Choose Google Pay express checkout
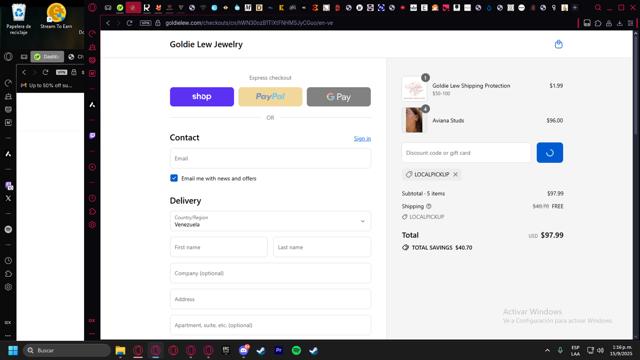 (x=339, y=97)
